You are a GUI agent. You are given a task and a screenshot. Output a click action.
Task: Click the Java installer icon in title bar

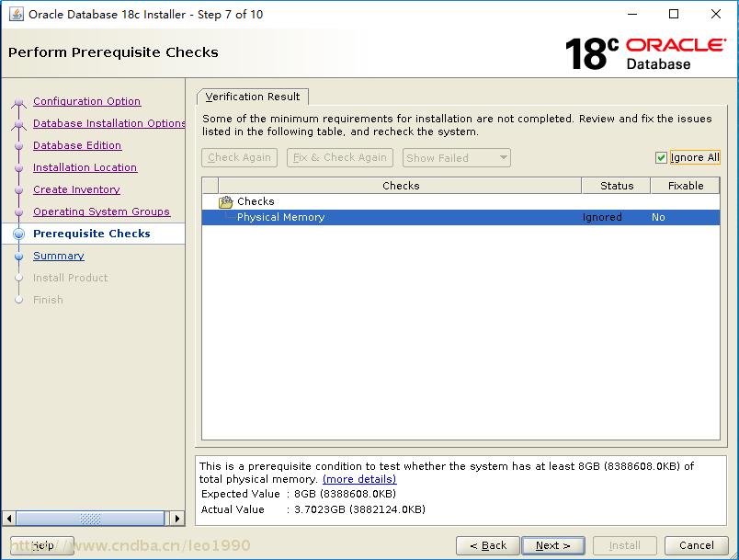click(17, 14)
